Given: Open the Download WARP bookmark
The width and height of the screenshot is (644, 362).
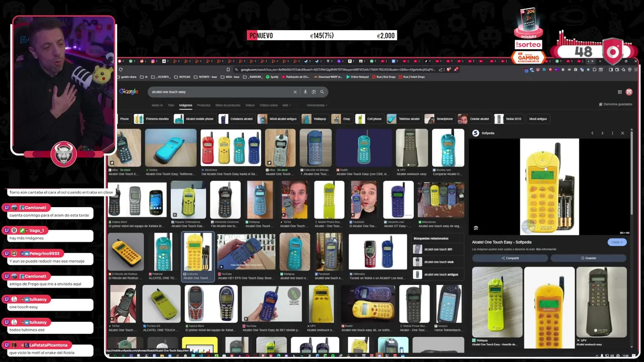Looking at the screenshot, I should [x=329, y=77].
